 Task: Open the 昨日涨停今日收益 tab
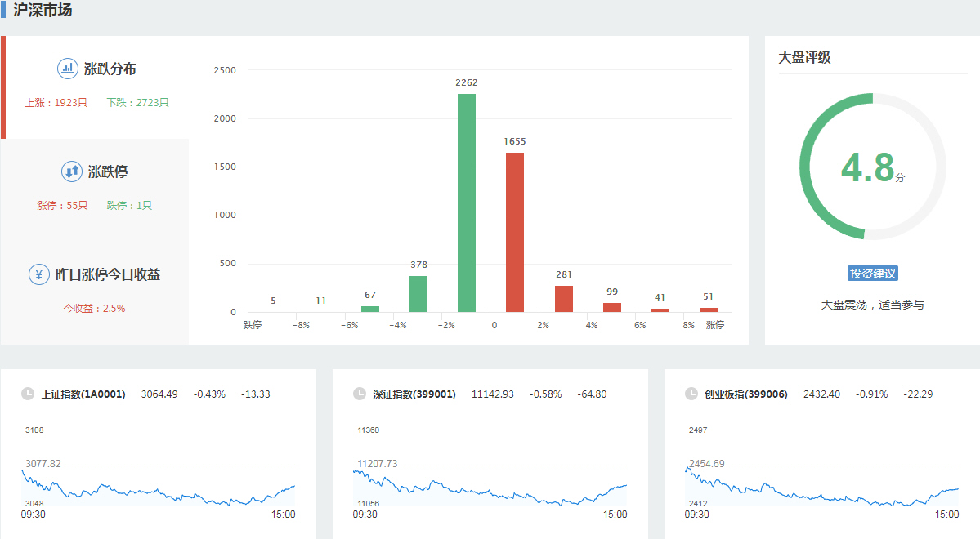click(107, 275)
